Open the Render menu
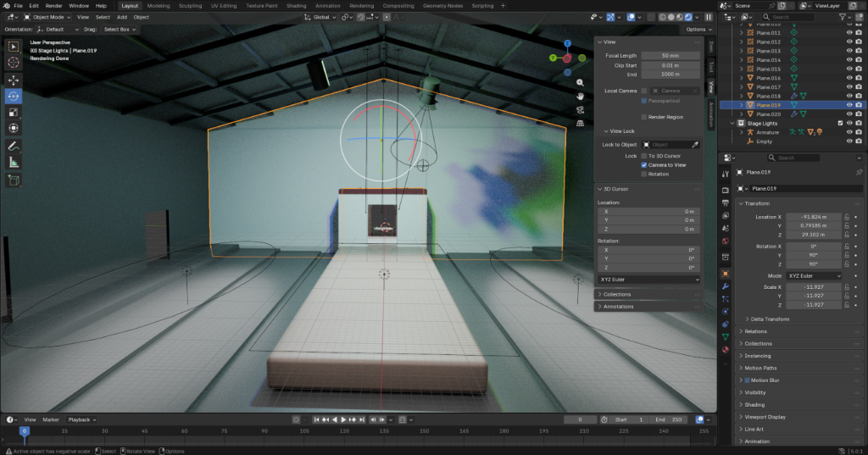 point(53,6)
